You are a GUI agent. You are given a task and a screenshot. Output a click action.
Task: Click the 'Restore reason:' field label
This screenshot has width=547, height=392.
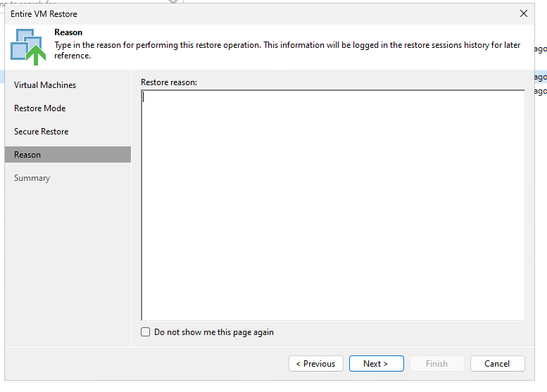point(169,82)
